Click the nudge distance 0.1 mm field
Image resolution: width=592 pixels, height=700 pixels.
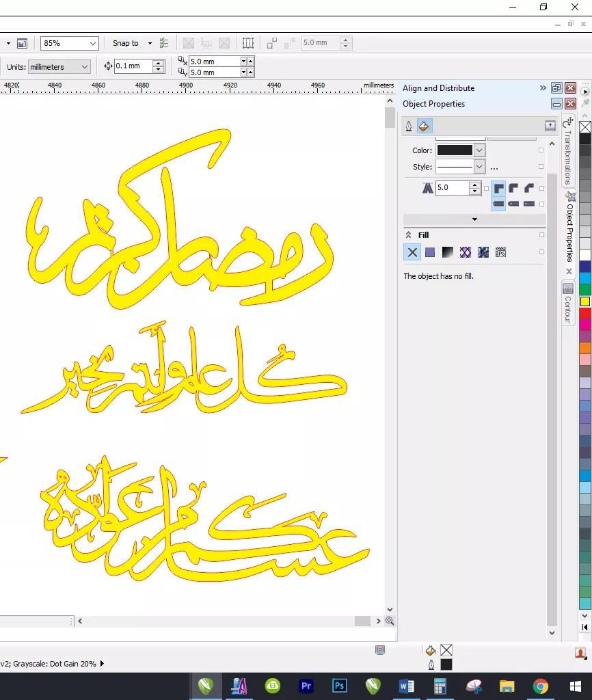tap(133, 66)
